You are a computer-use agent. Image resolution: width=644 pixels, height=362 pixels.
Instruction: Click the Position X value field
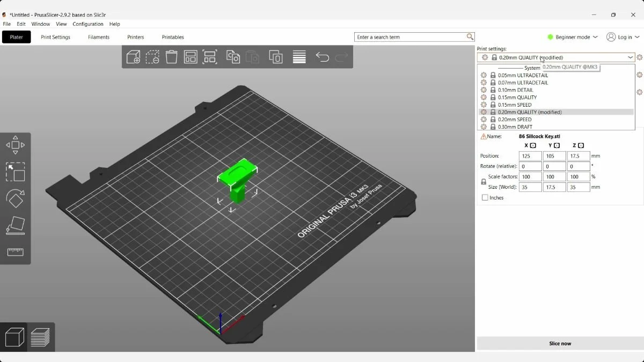(x=530, y=156)
